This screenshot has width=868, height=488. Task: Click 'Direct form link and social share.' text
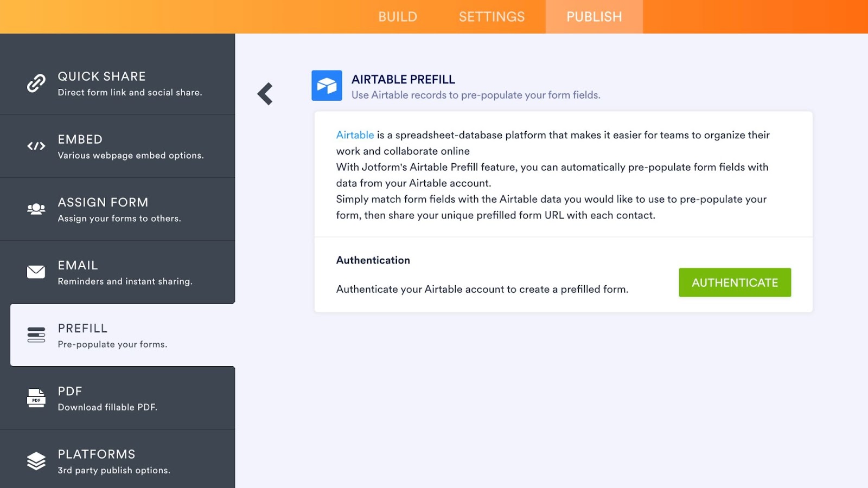[x=130, y=93]
